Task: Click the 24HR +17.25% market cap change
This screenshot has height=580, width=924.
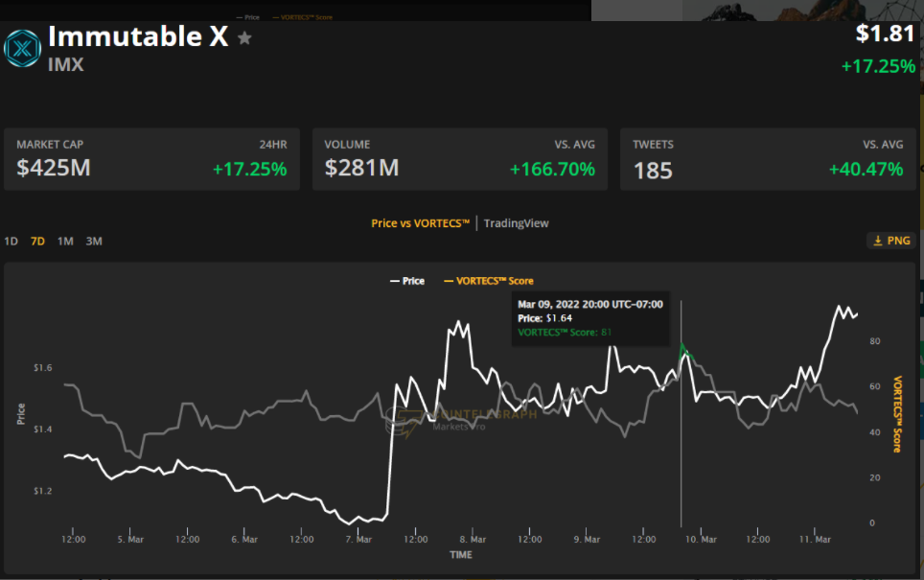Action: point(250,170)
